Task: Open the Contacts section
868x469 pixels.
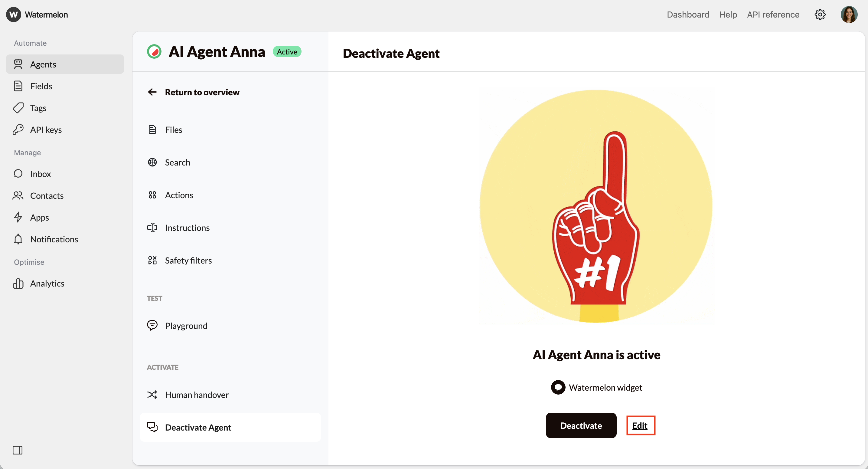Action: [x=47, y=195]
